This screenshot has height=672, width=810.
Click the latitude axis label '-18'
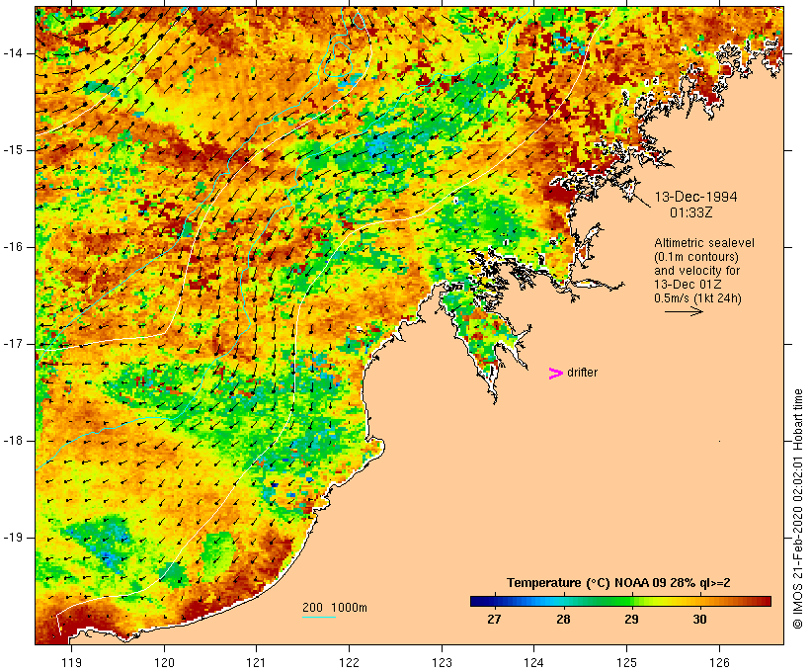pos(13,441)
